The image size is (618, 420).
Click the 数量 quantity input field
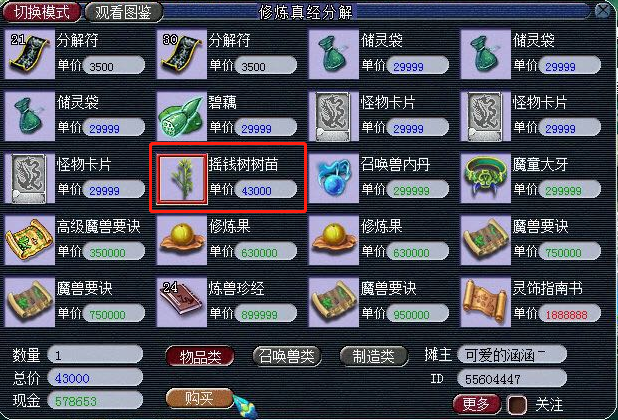point(95,355)
